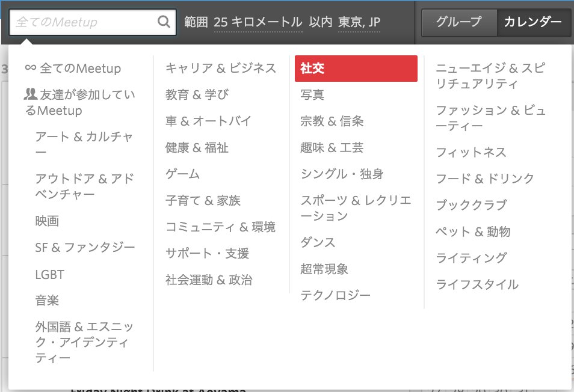Select コミュニティ & 環境 category
Screen dimensions: 574x392
[220, 227]
